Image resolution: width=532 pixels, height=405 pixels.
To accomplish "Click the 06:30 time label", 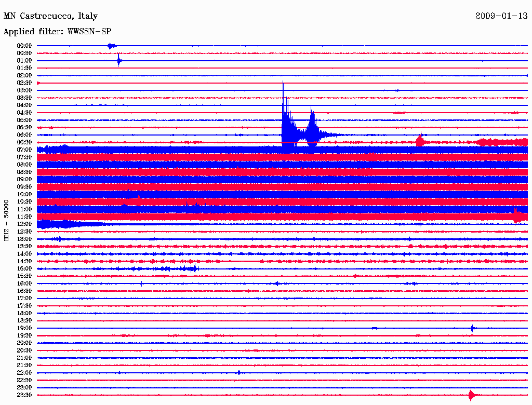I will [24, 142].
